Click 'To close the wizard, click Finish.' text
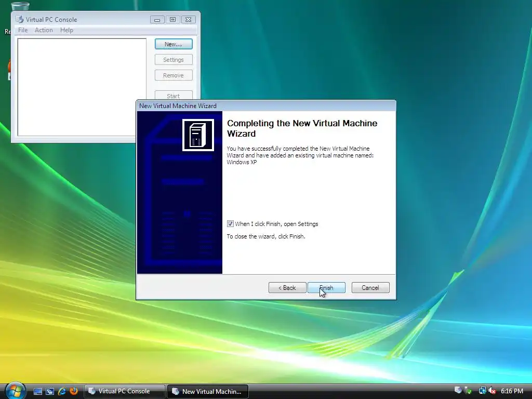 (x=266, y=236)
